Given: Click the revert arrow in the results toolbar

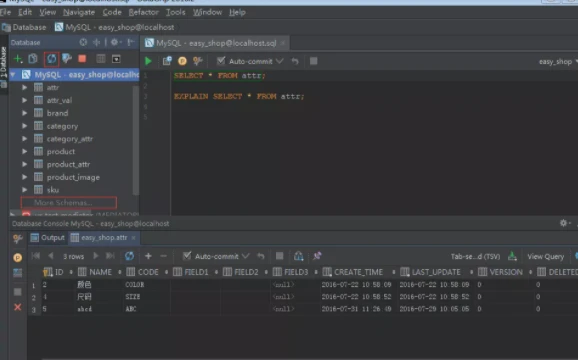Looking at the screenshot, I should click(261, 256).
